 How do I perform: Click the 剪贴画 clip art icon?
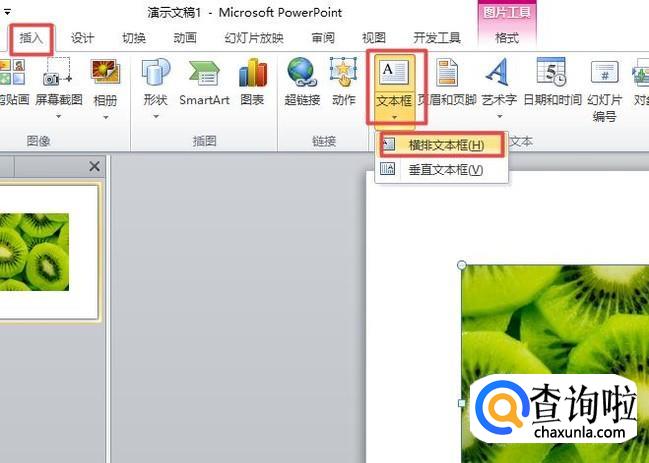(12, 72)
